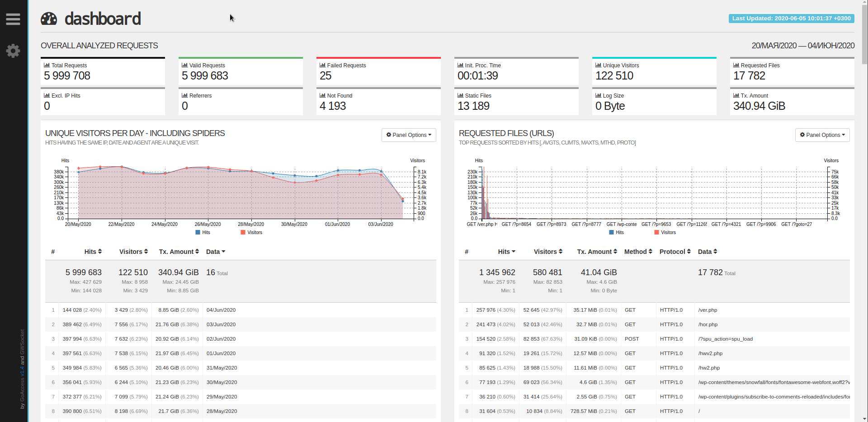This screenshot has width=868, height=422.
Task: Click the Last Updated timestamp badge
Action: tap(791, 19)
